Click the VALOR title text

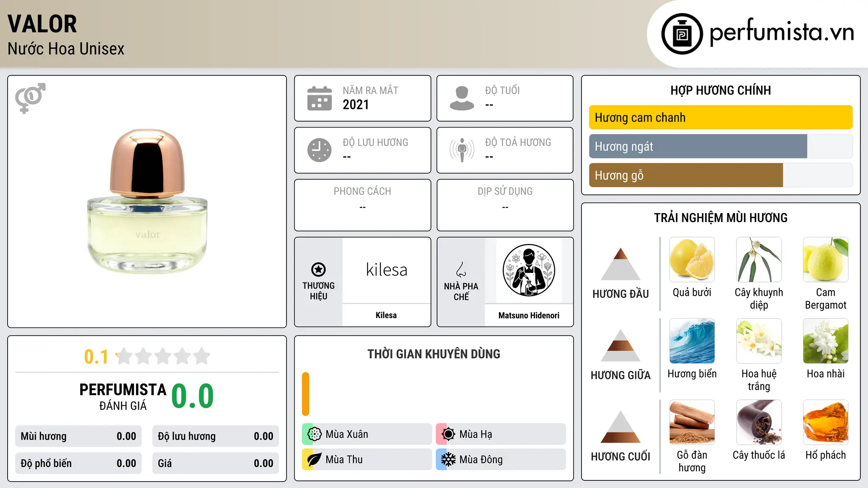(x=42, y=24)
